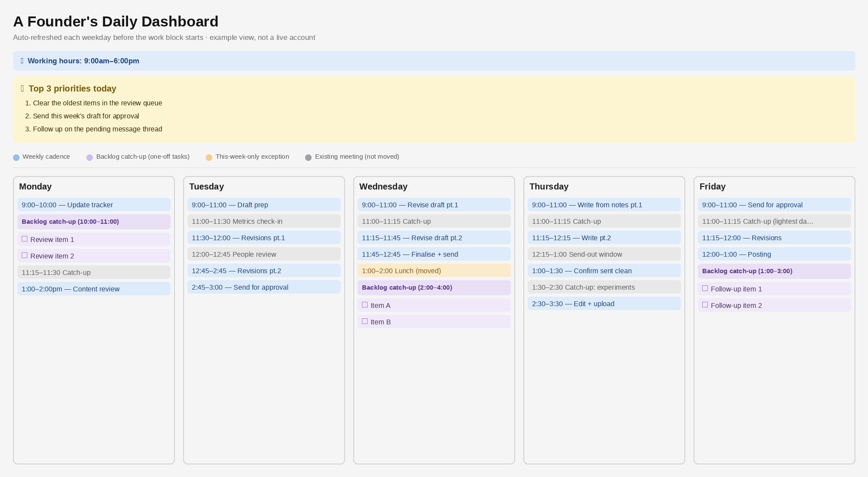Click the Top 3 priorities icon
The height and width of the screenshot is (477, 868).
(x=23, y=88)
